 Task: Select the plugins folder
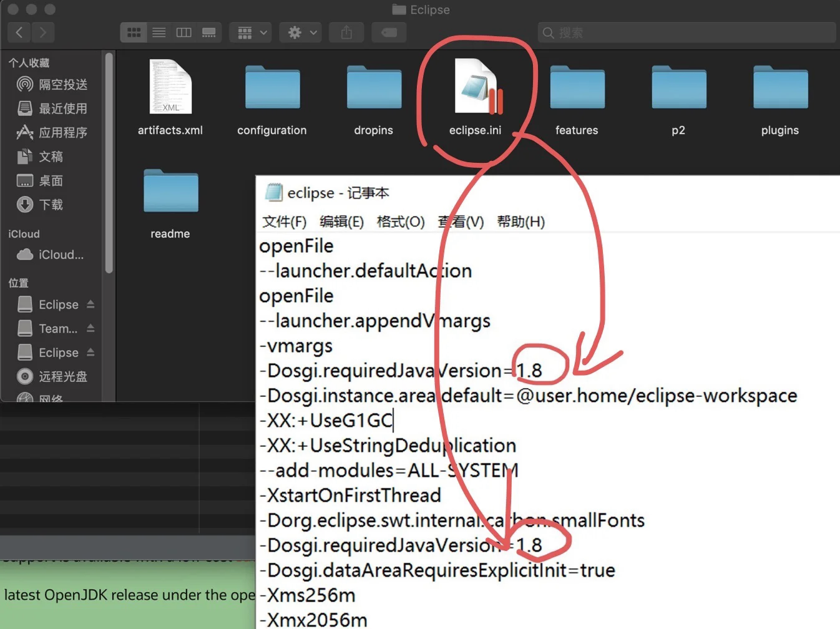[x=780, y=100]
